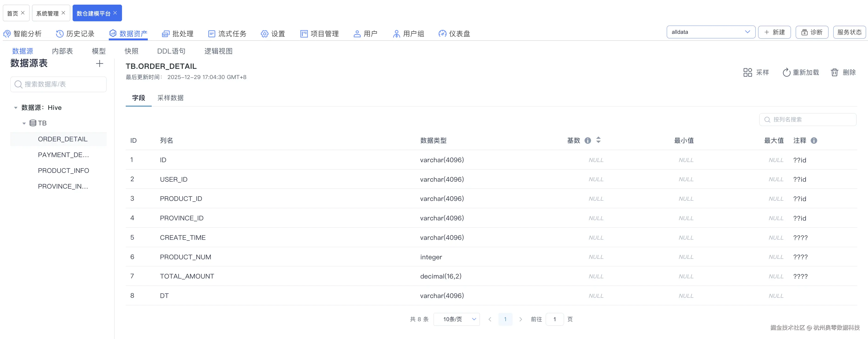Viewport: 868px width, 339px height.
Task: Reload table with 重新加载 refresh icon
Action: pos(800,72)
